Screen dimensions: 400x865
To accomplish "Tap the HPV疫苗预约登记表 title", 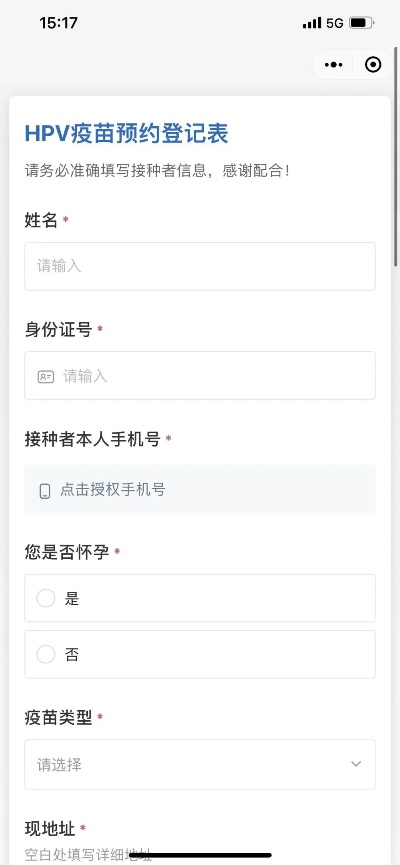I will tap(126, 134).
